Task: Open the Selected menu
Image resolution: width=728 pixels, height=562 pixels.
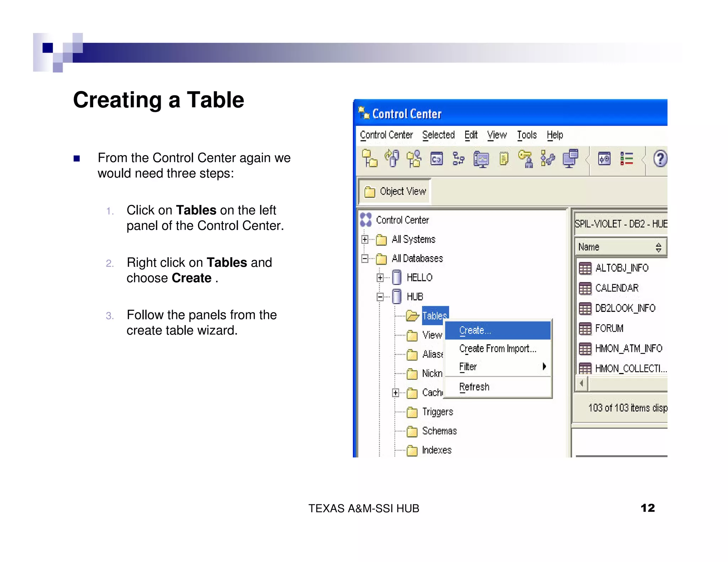Action: (439, 135)
